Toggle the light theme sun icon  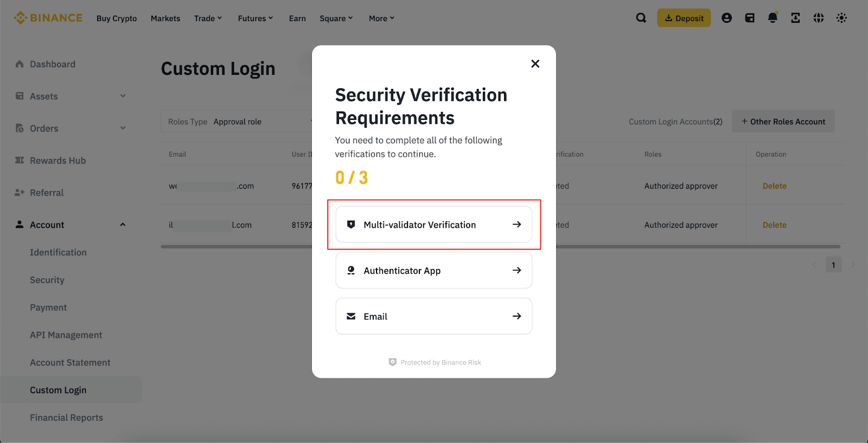pyautogui.click(x=841, y=18)
